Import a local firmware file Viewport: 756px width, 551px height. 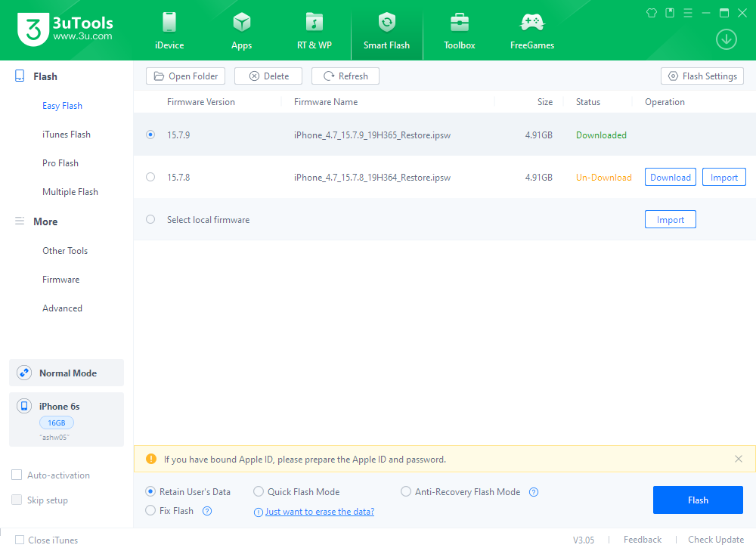point(670,220)
